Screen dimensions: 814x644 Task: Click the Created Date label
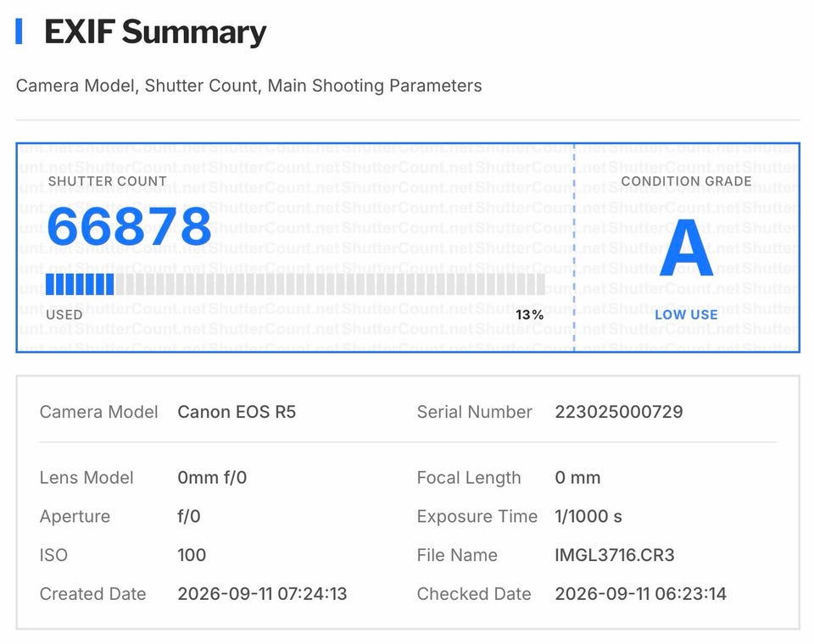tap(93, 594)
